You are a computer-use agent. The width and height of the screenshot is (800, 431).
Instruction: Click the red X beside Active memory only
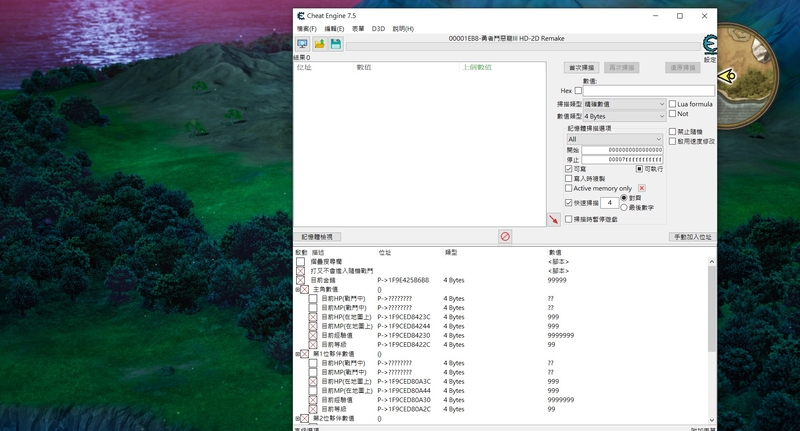tap(642, 188)
